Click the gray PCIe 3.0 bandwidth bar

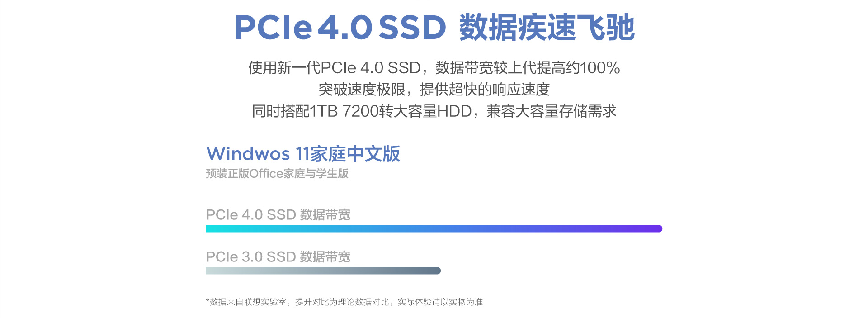point(323,271)
